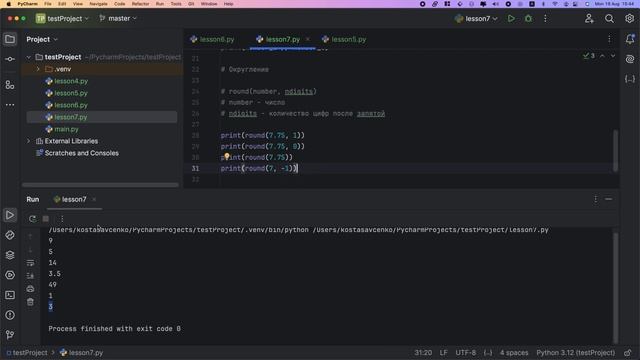
Task: Go to next highlighted problem arrow
Action: (x=613, y=56)
